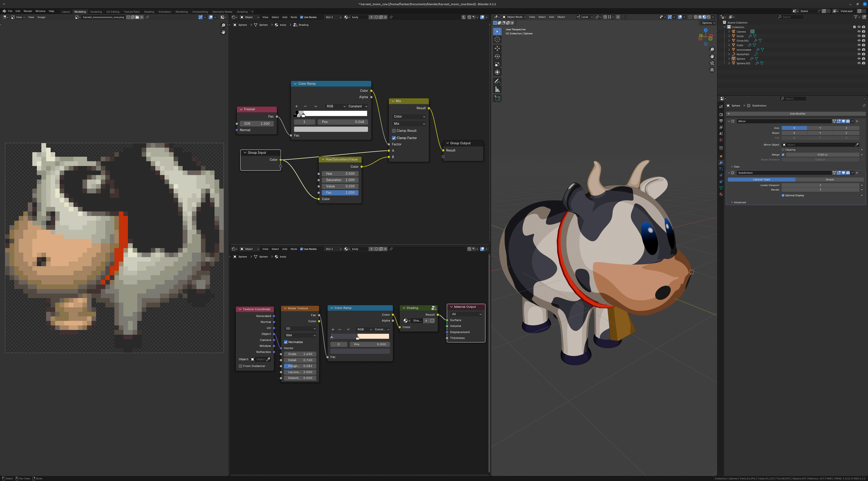Enable Clipping in Mirror modifier
868x481 pixels.
click(x=783, y=150)
